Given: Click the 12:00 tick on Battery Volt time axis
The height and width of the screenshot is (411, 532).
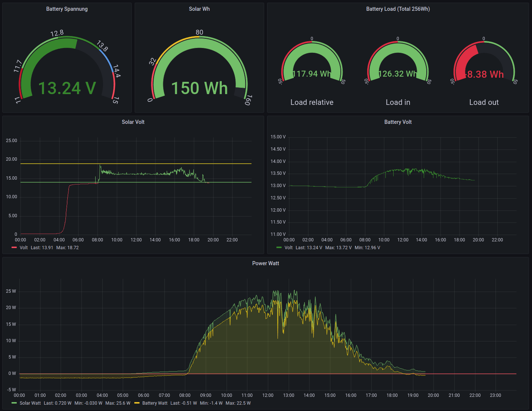Looking at the screenshot, I should click(403, 240).
